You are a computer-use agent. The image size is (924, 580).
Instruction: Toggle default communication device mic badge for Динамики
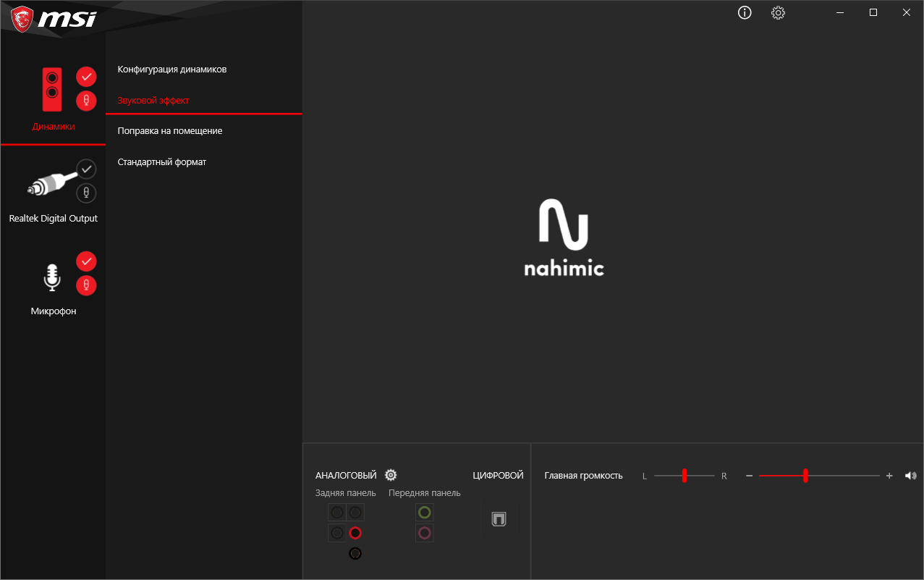(86, 101)
